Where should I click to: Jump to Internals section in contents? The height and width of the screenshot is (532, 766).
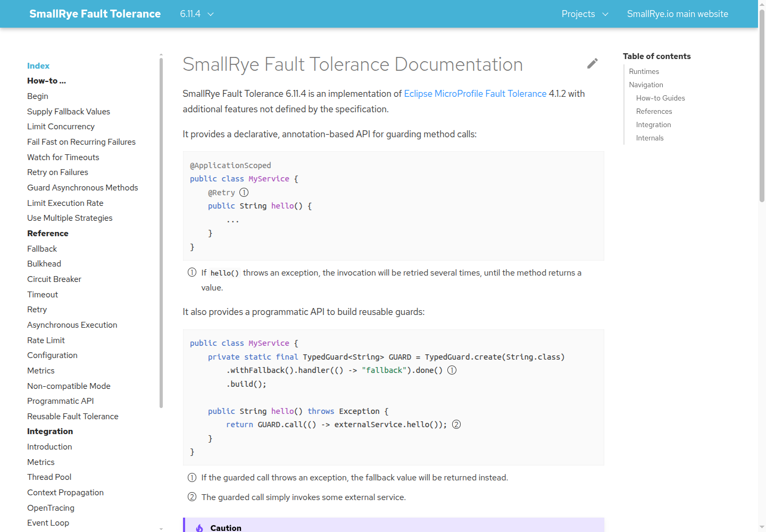[650, 138]
